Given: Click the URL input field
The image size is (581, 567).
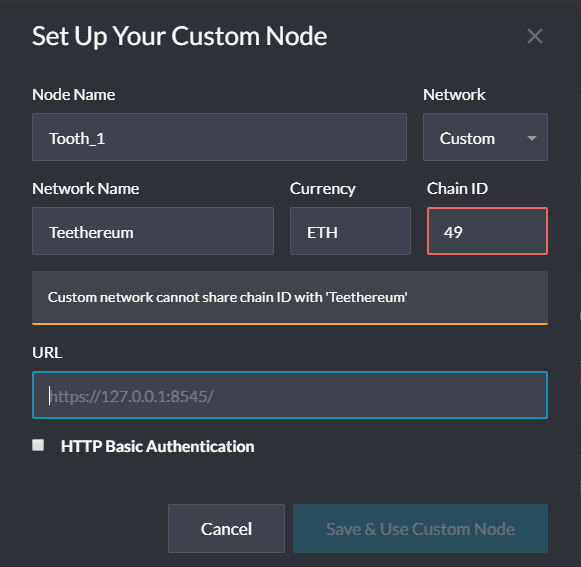Looking at the screenshot, I should (x=290, y=395).
